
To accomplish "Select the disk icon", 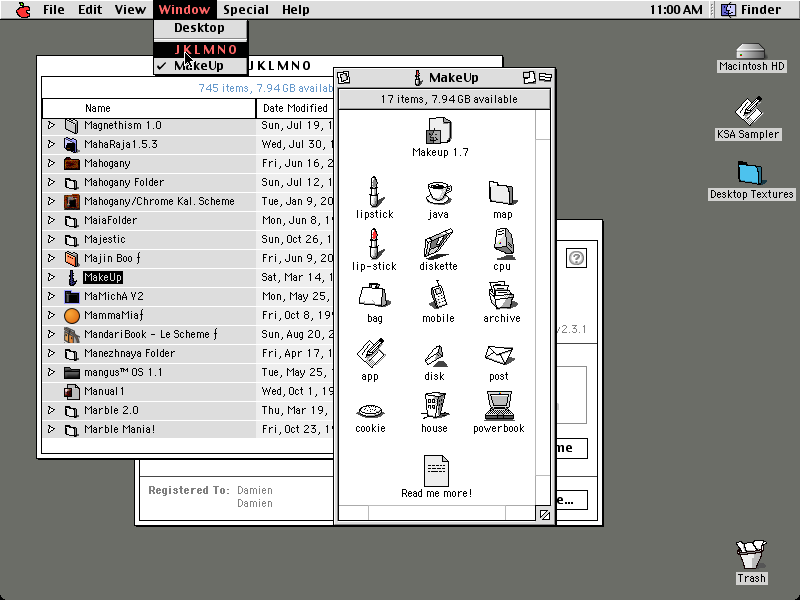I will click(435, 356).
